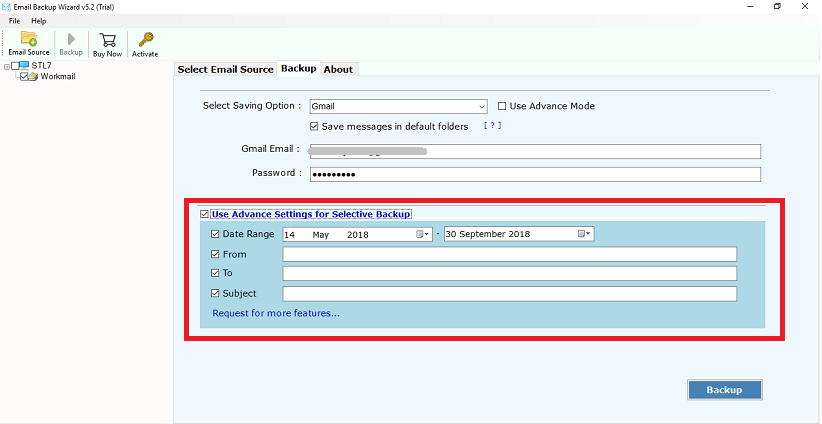Open the Help menu
This screenshot has height=424, width=822.
coord(39,21)
